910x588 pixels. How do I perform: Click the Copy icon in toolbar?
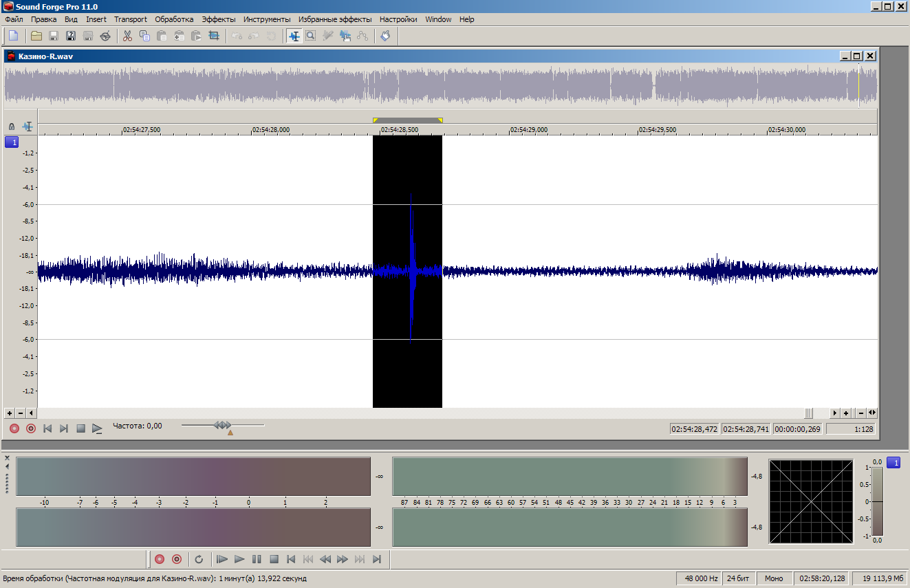pyautogui.click(x=144, y=36)
